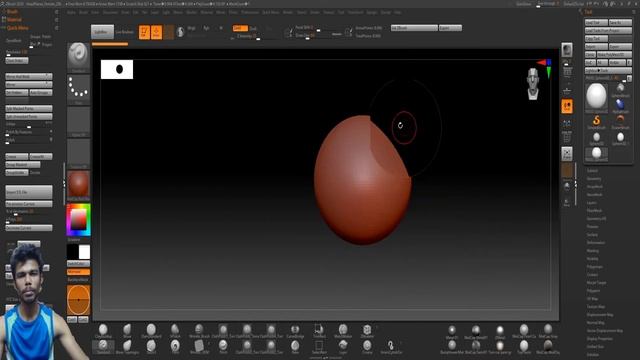This screenshot has height=360, width=640.
Task: Select the SelectRect brush icon
Action: 319,346
